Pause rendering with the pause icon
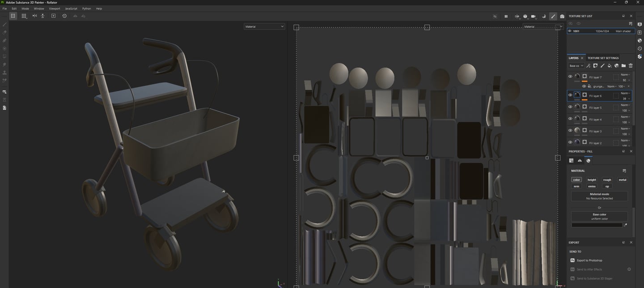644x288 pixels. pyautogui.click(x=506, y=17)
